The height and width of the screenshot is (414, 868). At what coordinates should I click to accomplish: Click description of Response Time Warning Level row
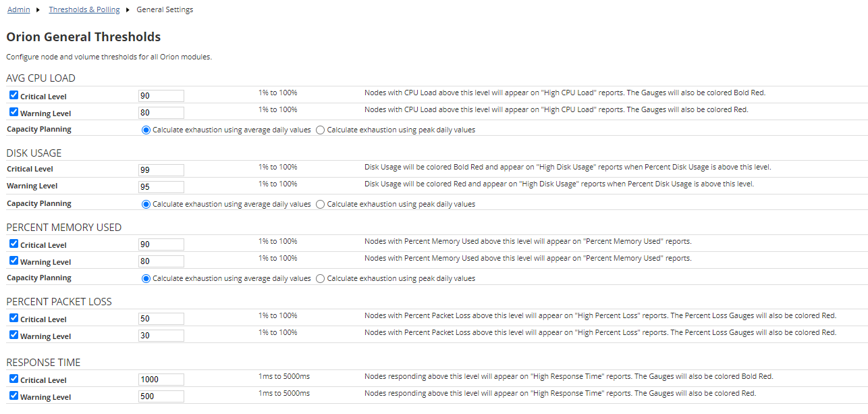[x=560, y=393]
